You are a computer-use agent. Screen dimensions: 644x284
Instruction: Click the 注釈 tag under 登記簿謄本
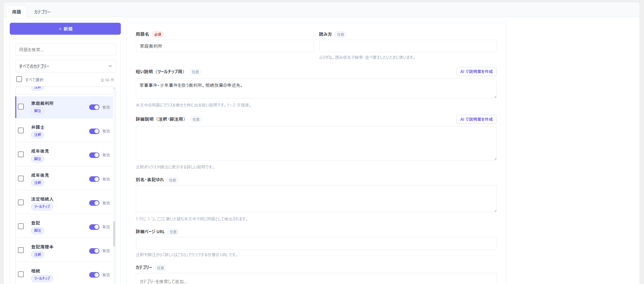(x=37, y=255)
